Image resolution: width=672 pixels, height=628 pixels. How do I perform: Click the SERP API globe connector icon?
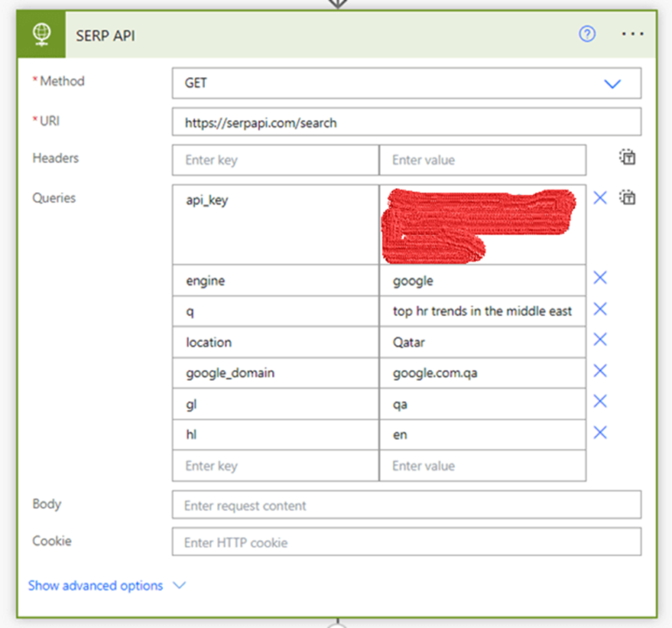(x=41, y=34)
